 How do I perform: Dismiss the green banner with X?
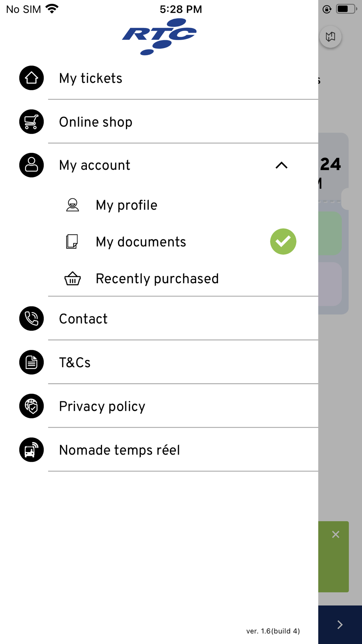coord(336,534)
